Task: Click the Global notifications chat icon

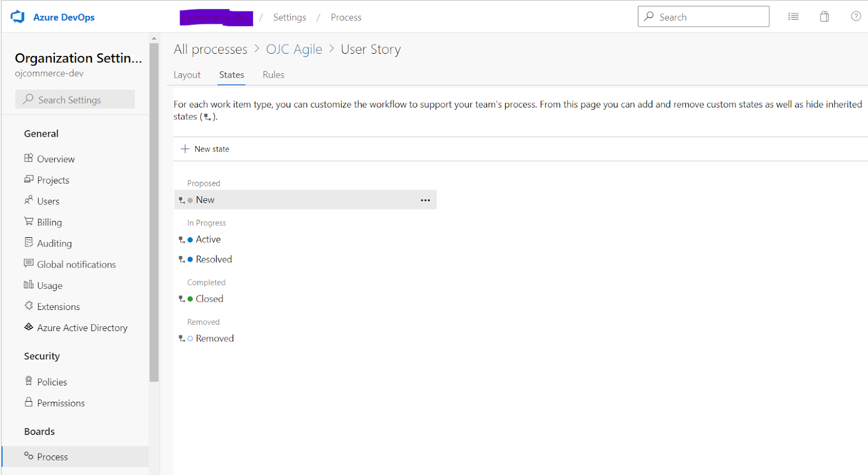Action: (x=29, y=263)
